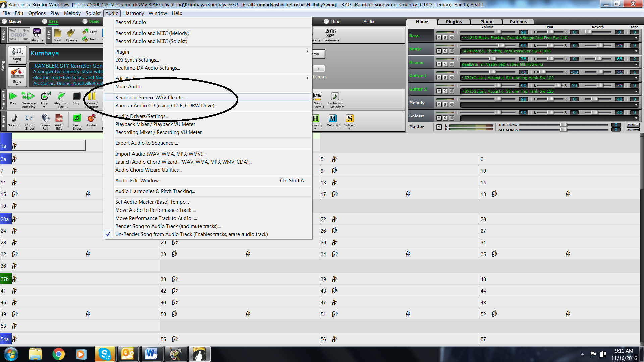Solo the Banjo track in mixer
This screenshot has width=644, height=362.
[x=445, y=51]
